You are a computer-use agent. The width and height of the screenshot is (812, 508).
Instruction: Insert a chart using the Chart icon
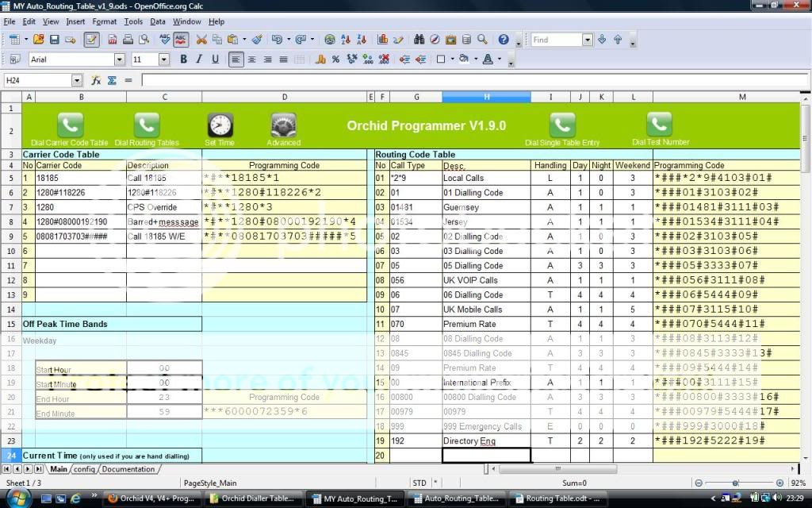click(x=383, y=40)
